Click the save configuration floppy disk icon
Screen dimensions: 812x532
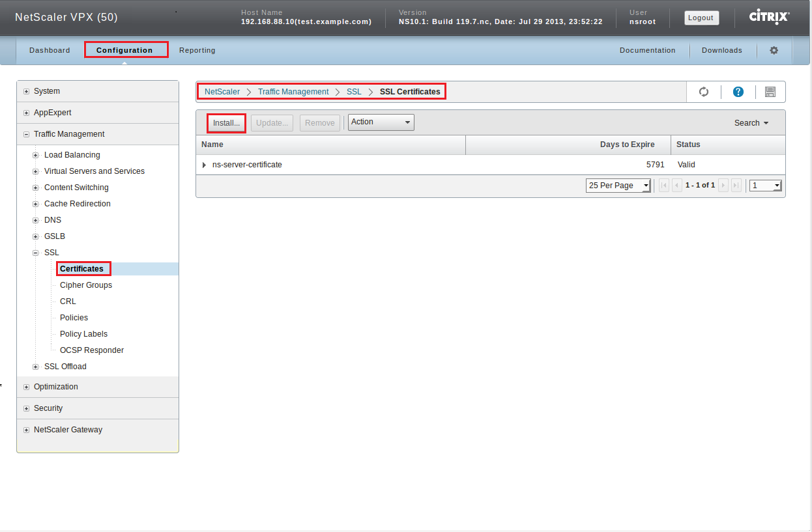770,92
